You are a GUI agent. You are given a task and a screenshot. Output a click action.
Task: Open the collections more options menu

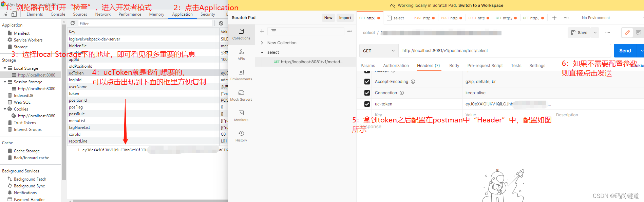click(x=350, y=31)
